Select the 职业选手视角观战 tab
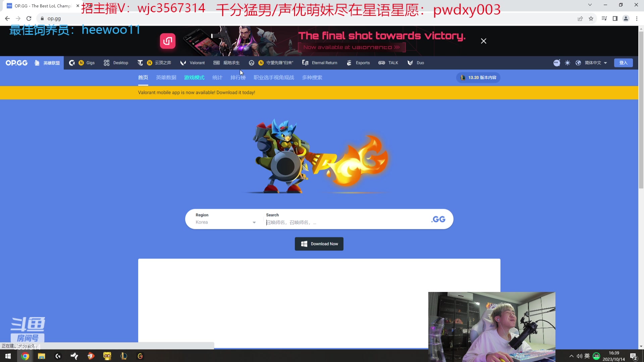Image resolution: width=644 pixels, height=362 pixels. (x=274, y=77)
